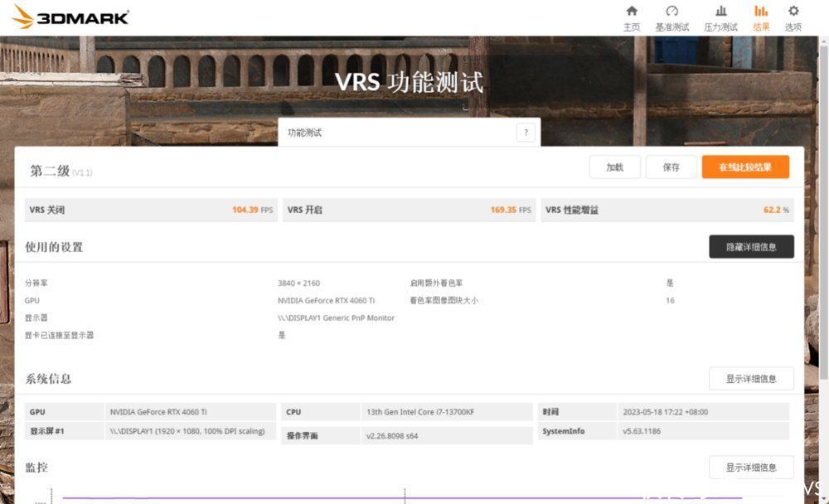Screen dimensions: 829x504
Task: Click the system info GPU value in the table
Action: (158, 412)
